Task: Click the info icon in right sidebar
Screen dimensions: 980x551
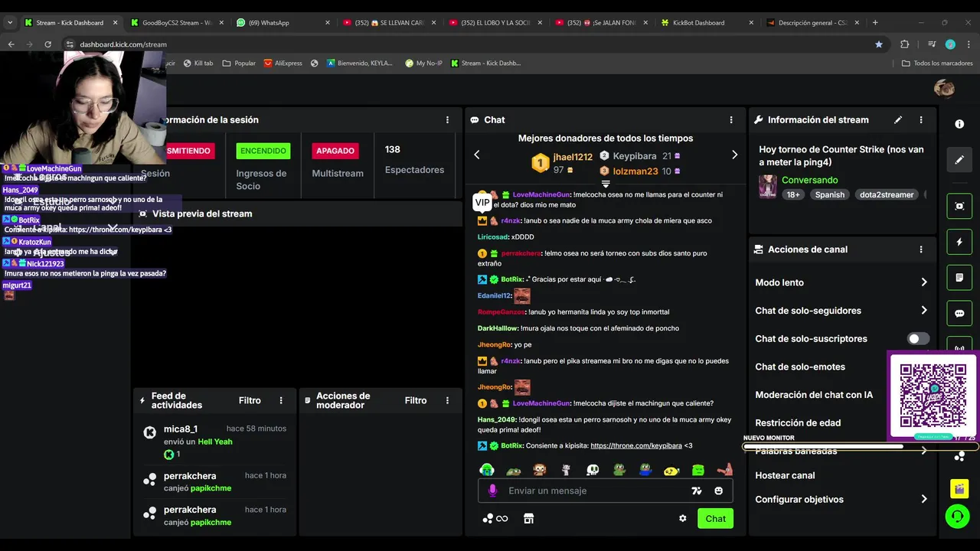Action: coord(959,124)
